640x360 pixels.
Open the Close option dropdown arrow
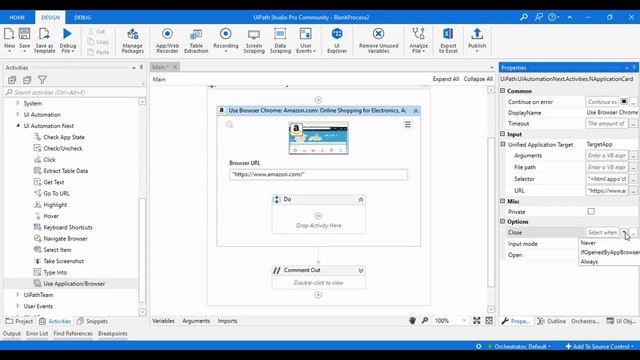pyautogui.click(x=624, y=232)
